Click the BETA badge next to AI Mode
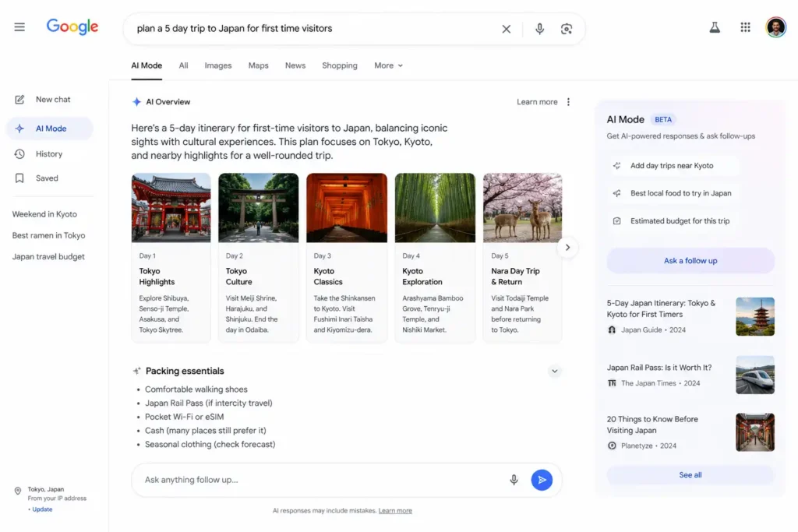Image resolution: width=798 pixels, height=532 pixels. pyautogui.click(x=662, y=120)
